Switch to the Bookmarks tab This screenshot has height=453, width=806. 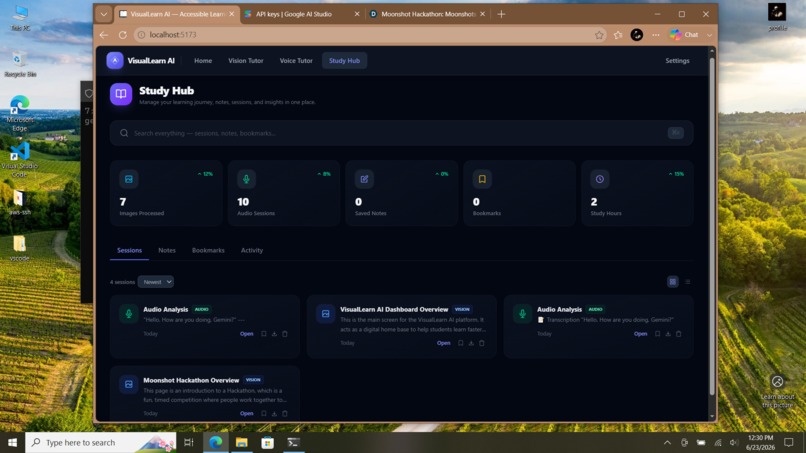pos(208,250)
